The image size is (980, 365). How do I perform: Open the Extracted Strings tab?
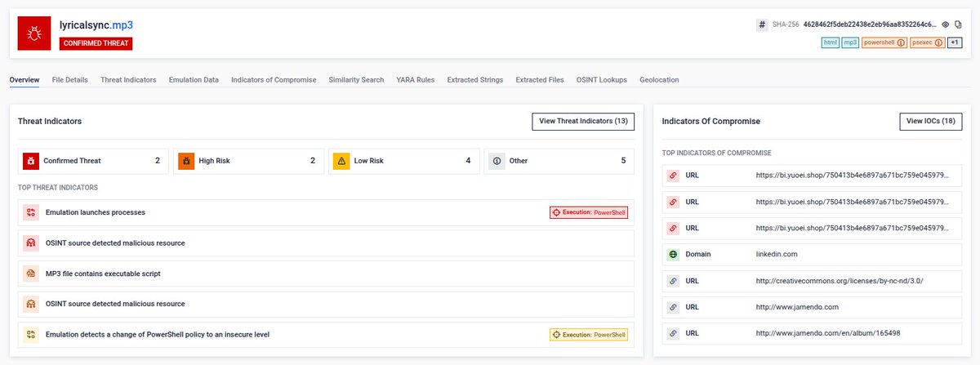(x=475, y=80)
